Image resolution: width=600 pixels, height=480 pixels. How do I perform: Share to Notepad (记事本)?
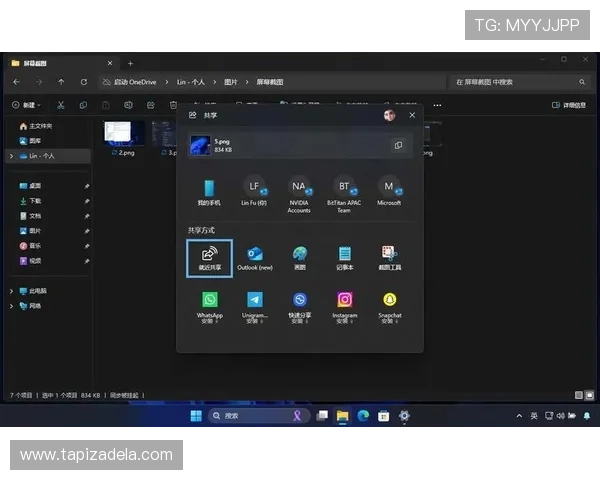point(345,255)
